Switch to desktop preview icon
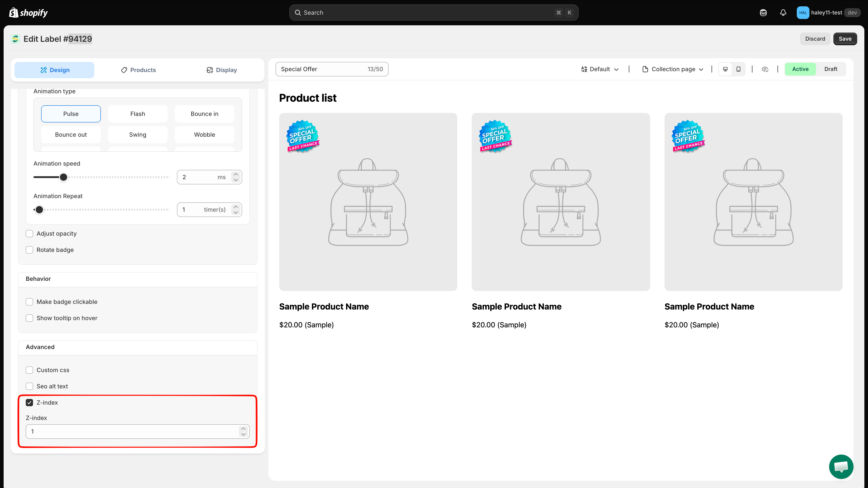Viewport: 868px width, 488px height. [x=725, y=69]
